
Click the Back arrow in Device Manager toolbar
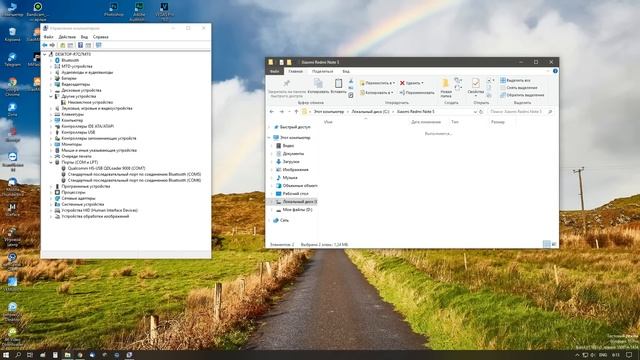45,45
